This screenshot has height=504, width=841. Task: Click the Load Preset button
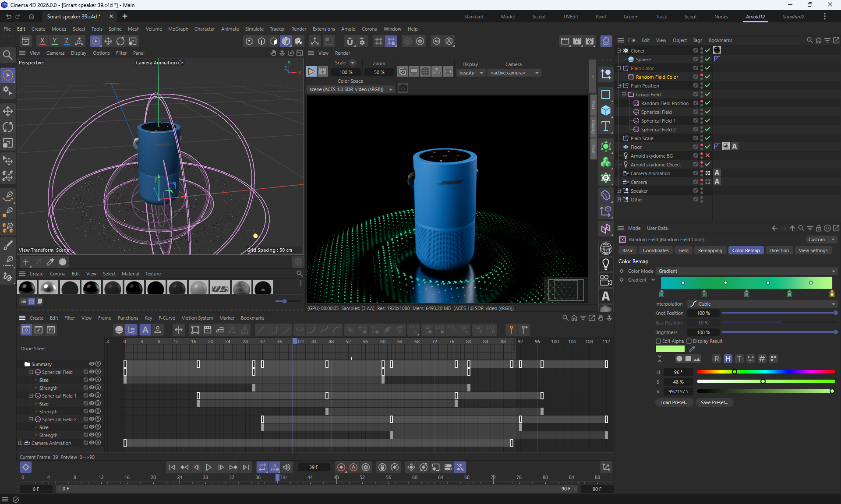(x=674, y=402)
